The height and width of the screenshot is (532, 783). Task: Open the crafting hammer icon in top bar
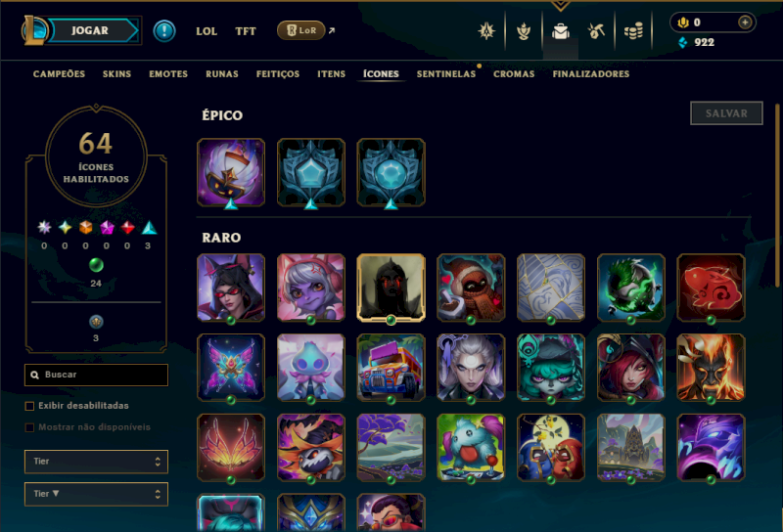pos(596,31)
